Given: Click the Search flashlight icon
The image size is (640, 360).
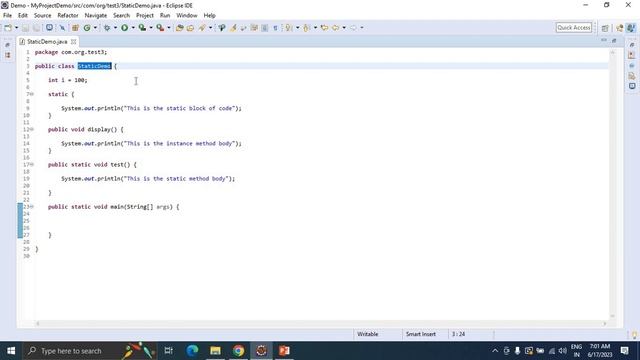Looking at the screenshot, I should (202, 28).
